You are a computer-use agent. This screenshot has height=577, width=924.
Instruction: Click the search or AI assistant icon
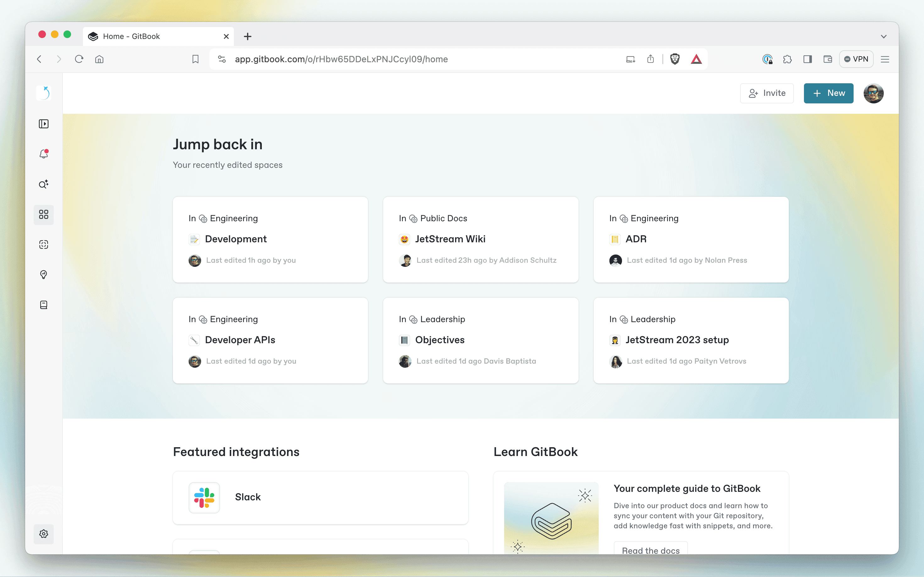pos(45,184)
